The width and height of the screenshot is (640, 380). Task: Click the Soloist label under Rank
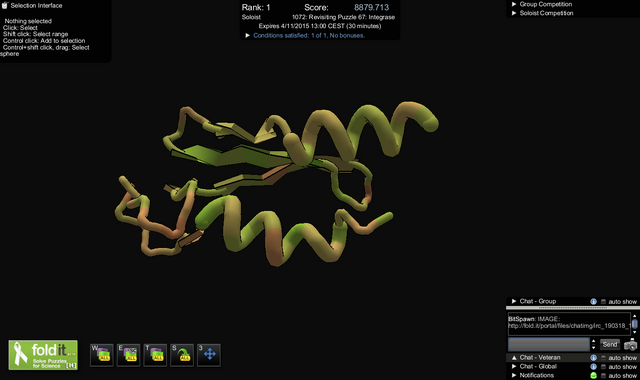tap(251, 17)
